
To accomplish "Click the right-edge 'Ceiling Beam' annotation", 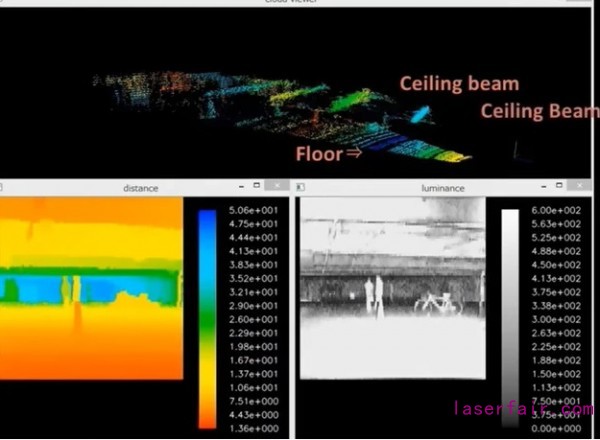I will click(x=540, y=111).
